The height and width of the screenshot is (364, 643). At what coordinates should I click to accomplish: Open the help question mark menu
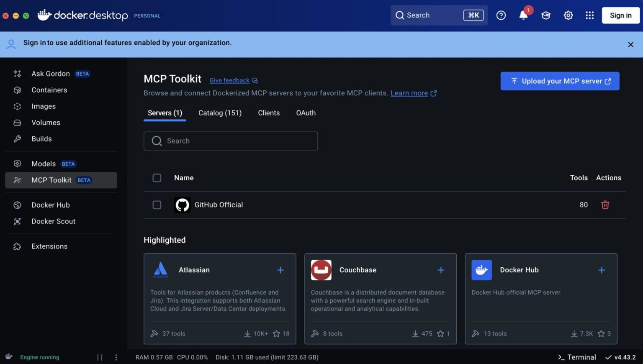click(x=501, y=15)
